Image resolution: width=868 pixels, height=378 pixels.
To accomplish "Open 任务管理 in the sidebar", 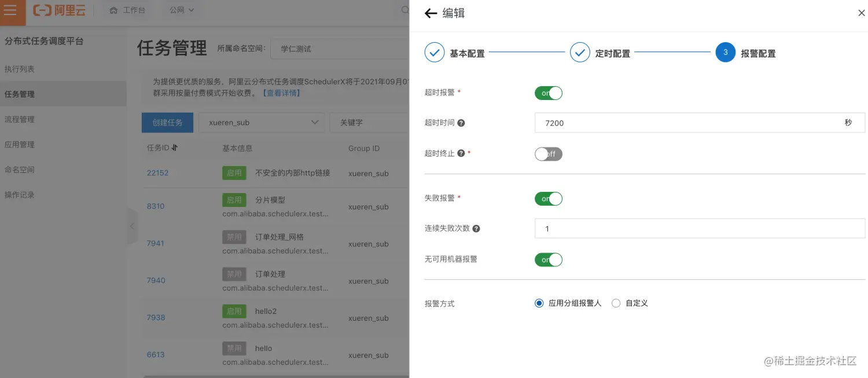I will [63, 94].
